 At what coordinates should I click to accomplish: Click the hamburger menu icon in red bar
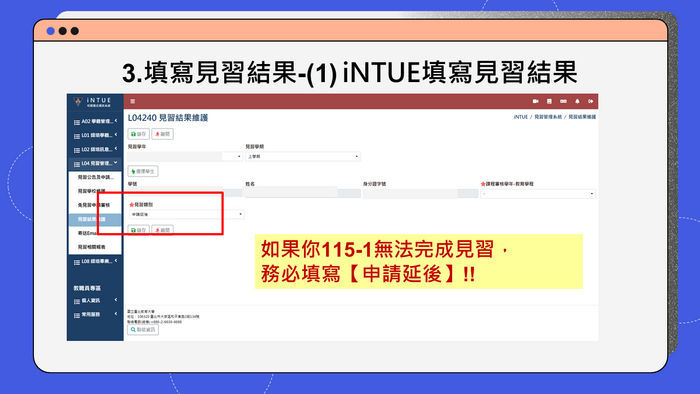[133, 101]
